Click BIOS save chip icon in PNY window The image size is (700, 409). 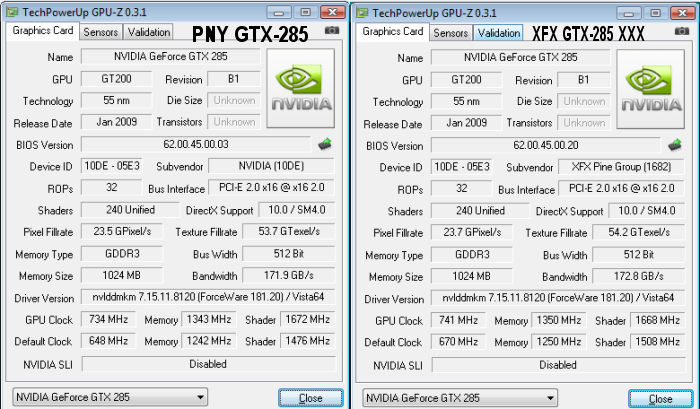point(325,144)
